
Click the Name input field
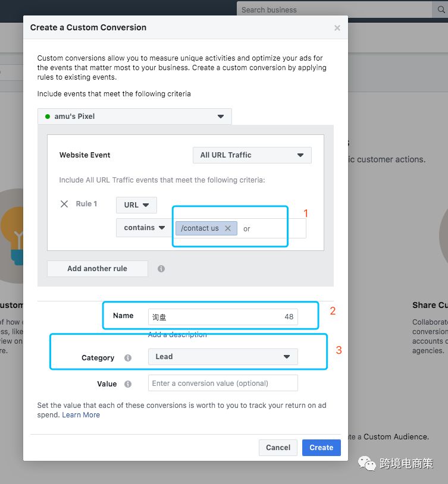click(x=223, y=317)
